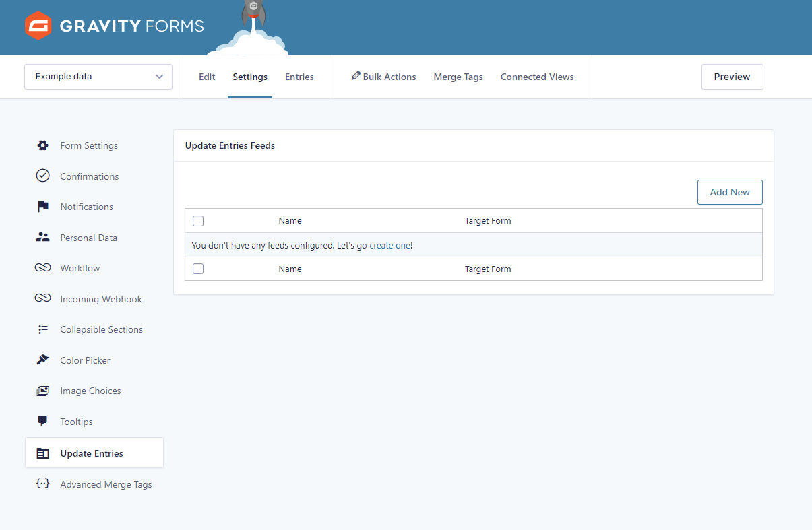Switch to the Edit tab
Image resolution: width=812 pixels, height=530 pixels.
click(x=206, y=77)
